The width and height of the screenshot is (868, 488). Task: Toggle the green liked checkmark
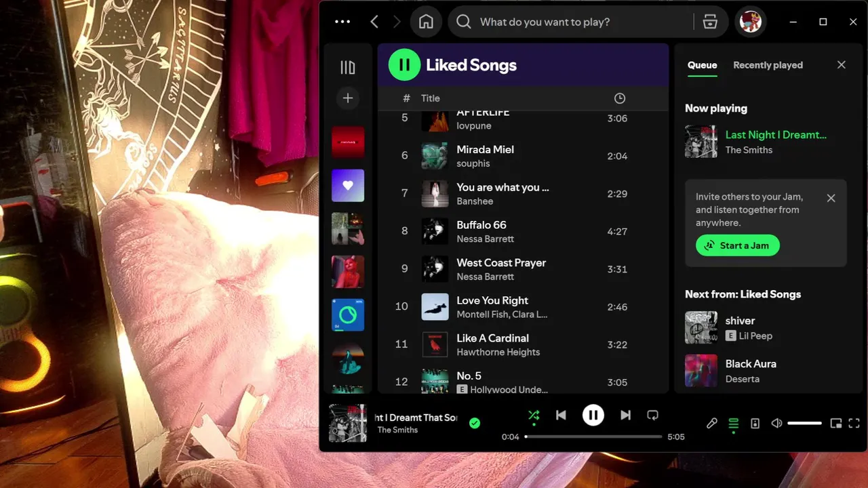(x=475, y=423)
